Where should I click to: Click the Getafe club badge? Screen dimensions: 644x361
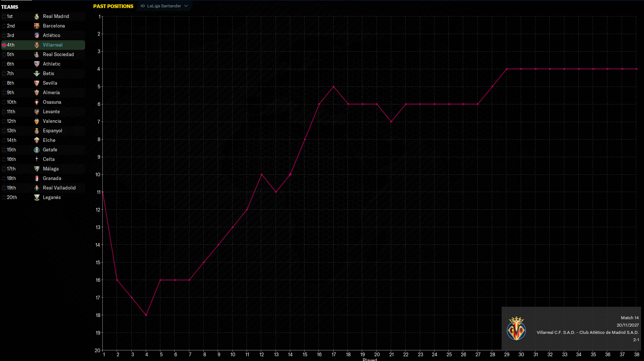pos(37,150)
